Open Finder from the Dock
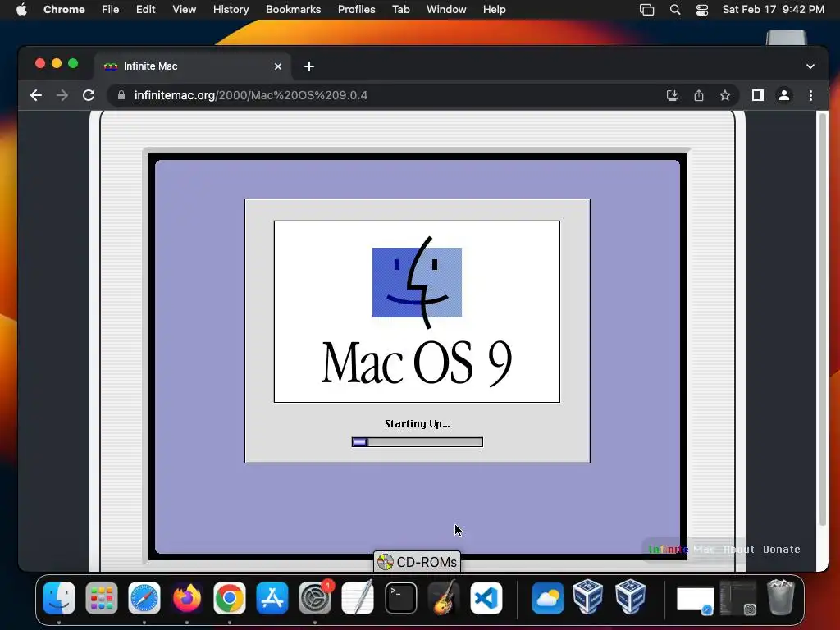Image resolution: width=840 pixels, height=630 pixels. click(59, 598)
